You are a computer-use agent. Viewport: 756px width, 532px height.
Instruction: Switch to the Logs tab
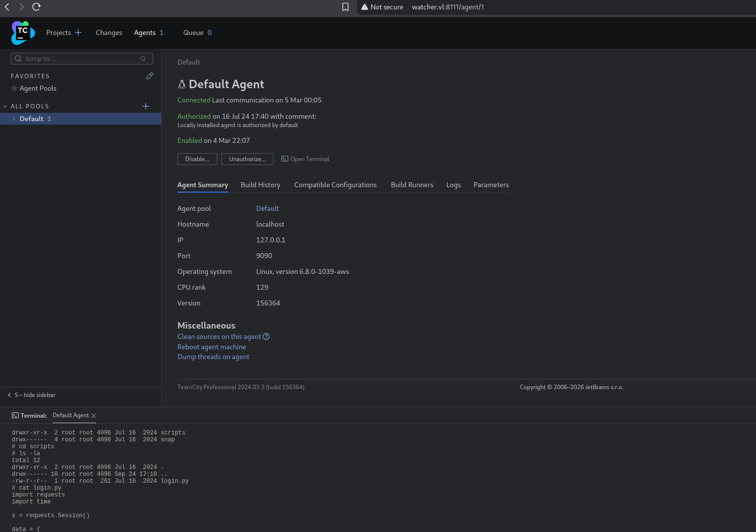[453, 185]
